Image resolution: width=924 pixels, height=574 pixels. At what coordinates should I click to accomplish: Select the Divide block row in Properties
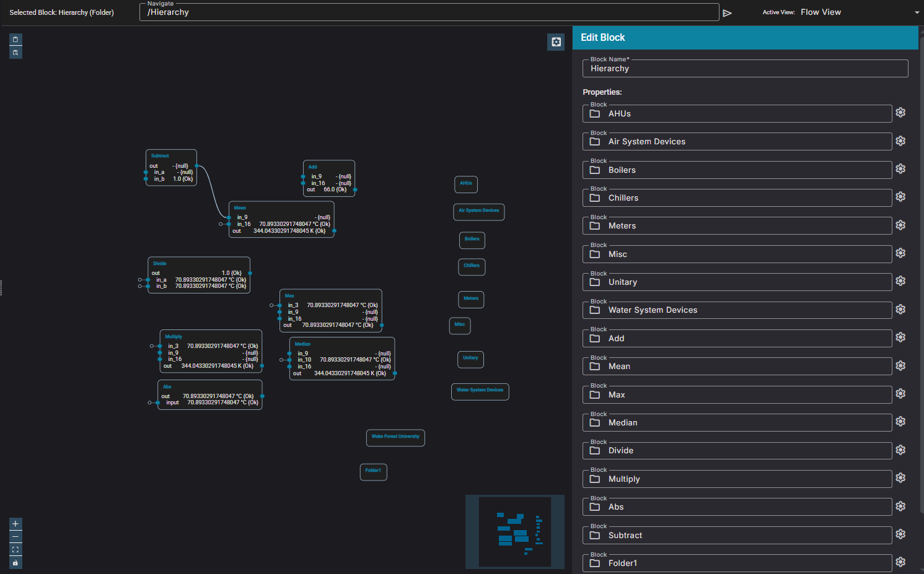[x=737, y=451]
